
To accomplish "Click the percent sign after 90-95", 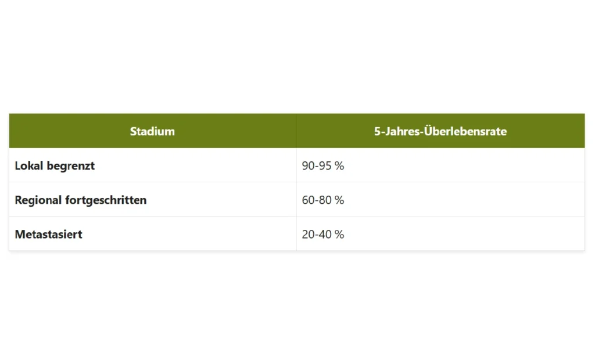I will (339, 165).
